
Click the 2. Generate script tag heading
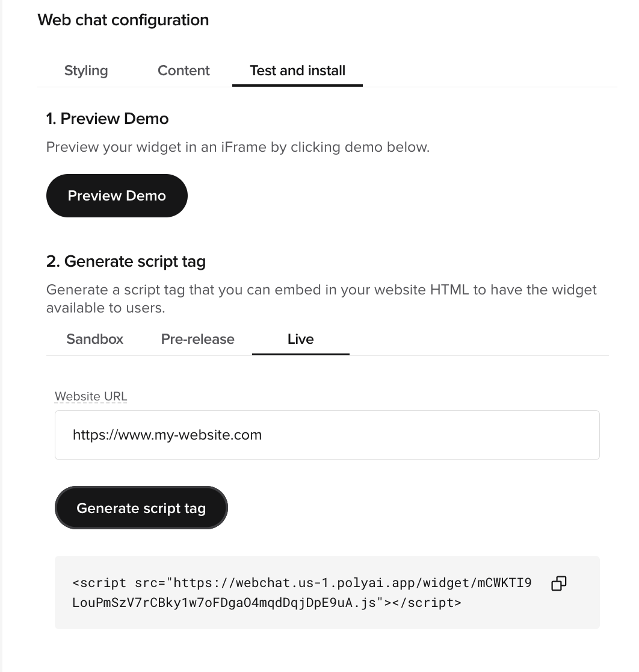tap(126, 261)
